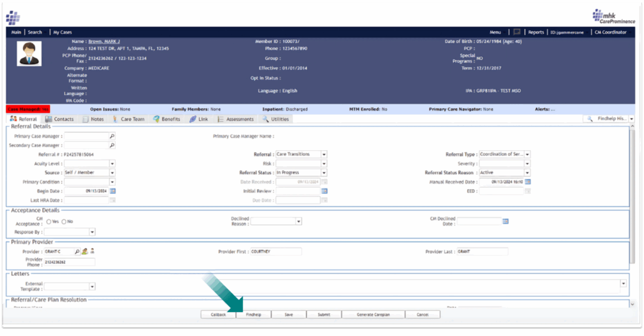The width and height of the screenshot is (644, 336).
Task: Switch to the Care Team tab
Action: pyautogui.click(x=128, y=119)
